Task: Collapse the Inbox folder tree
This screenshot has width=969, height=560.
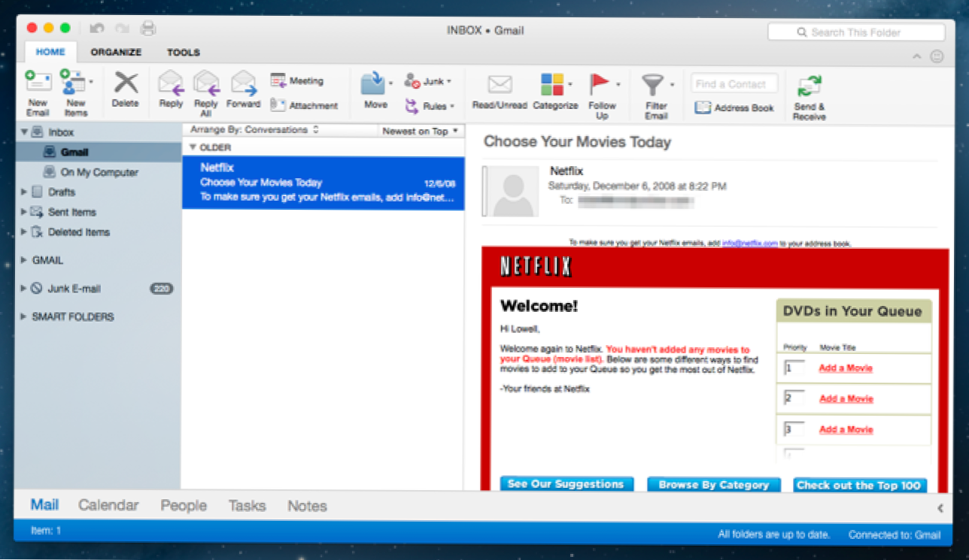Action: (x=24, y=132)
